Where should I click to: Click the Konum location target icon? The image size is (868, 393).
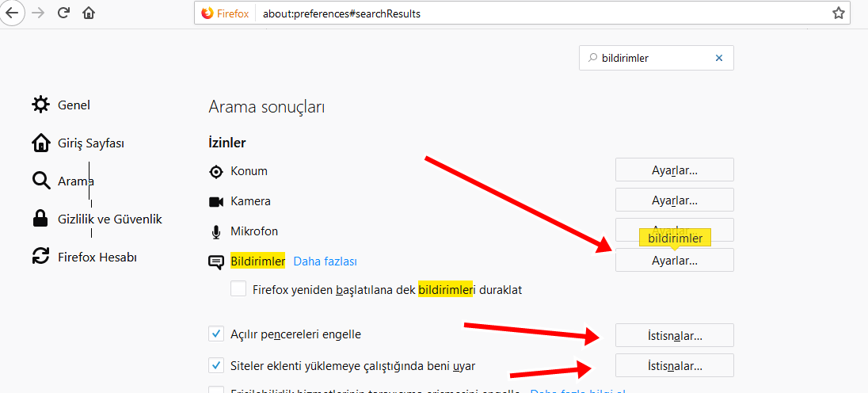pos(216,172)
